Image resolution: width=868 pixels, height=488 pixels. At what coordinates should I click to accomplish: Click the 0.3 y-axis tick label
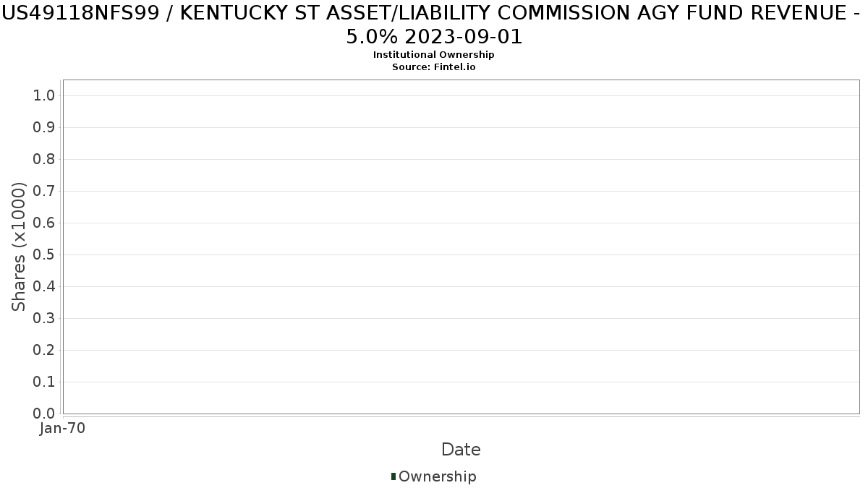tap(43, 319)
